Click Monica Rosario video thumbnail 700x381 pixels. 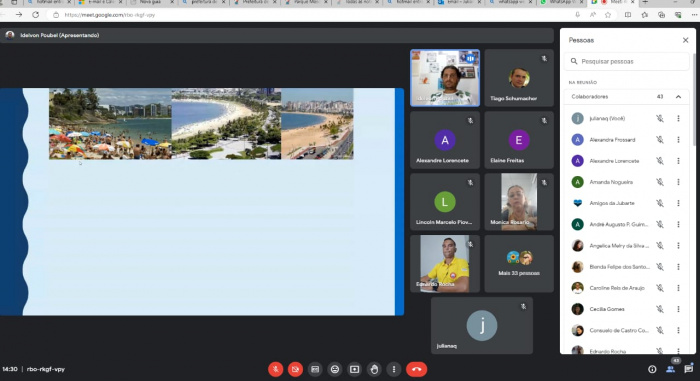[x=519, y=202]
